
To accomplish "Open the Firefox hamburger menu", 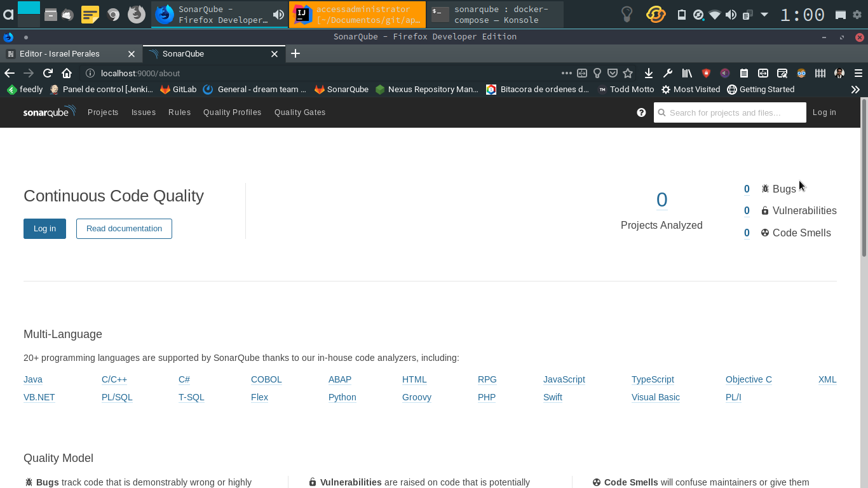I will point(858,73).
